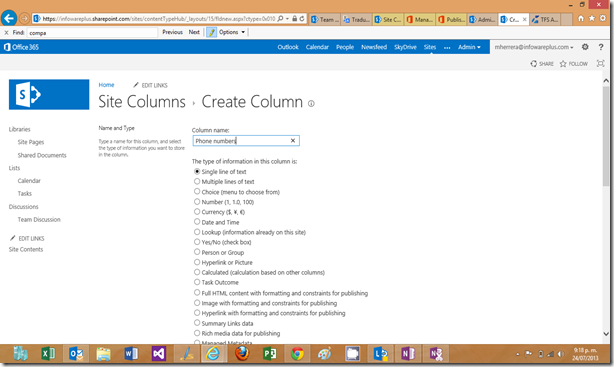Click the Office 365 logo

pyautogui.click(x=21, y=47)
